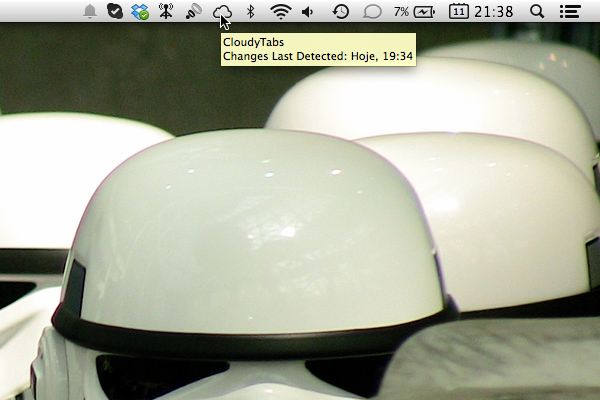The height and width of the screenshot is (400, 600).
Task: Open the Time Machine menu
Action: (341, 11)
